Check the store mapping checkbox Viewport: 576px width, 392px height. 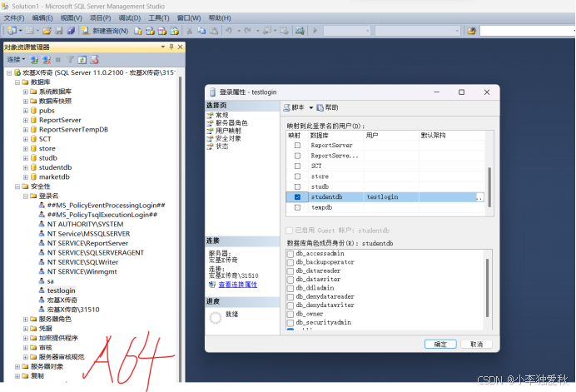[x=297, y=176]
